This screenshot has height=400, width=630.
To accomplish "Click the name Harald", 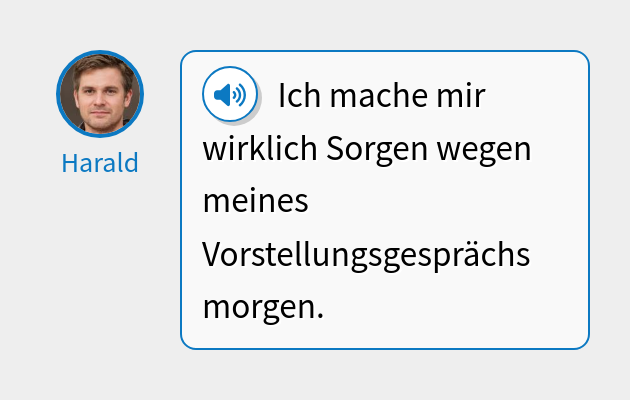I will (x=100, y=163).
